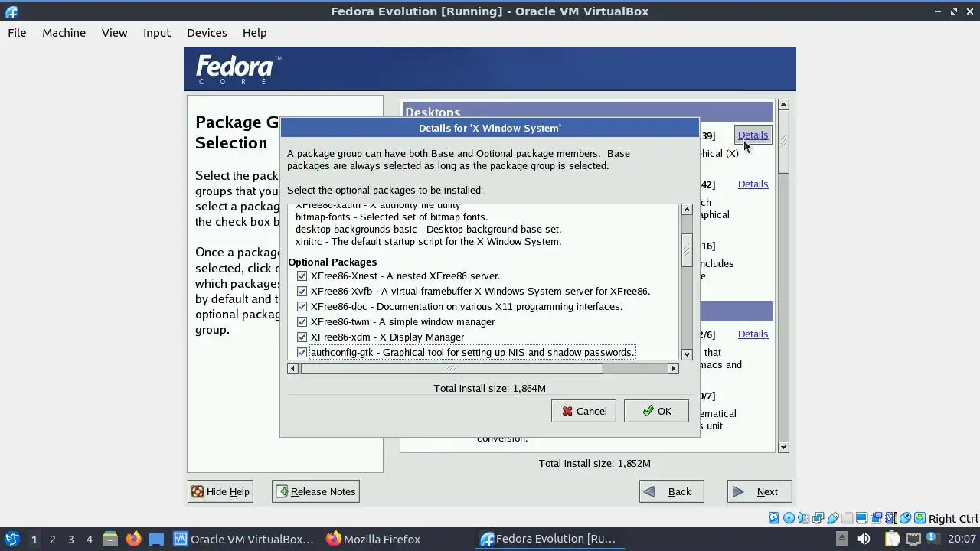The width and height of the screenshot is (980, 551).
Task: Click the 20:07 clock
Action: (962, 539)
